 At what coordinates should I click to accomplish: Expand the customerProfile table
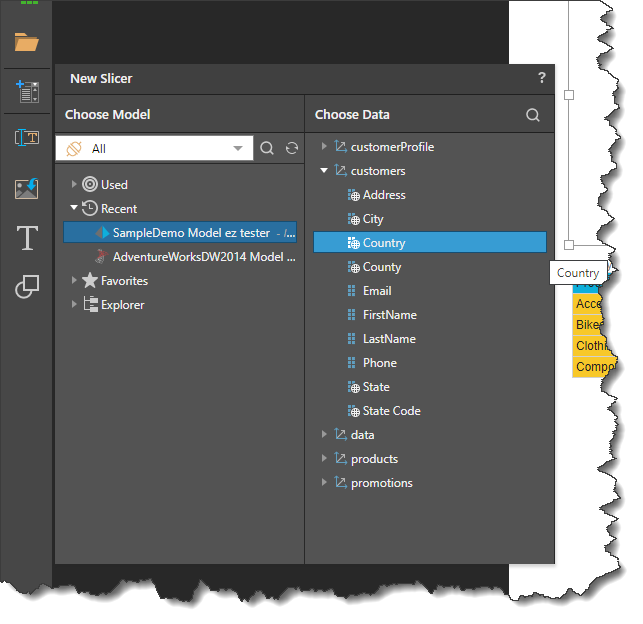tap(324, 146)
